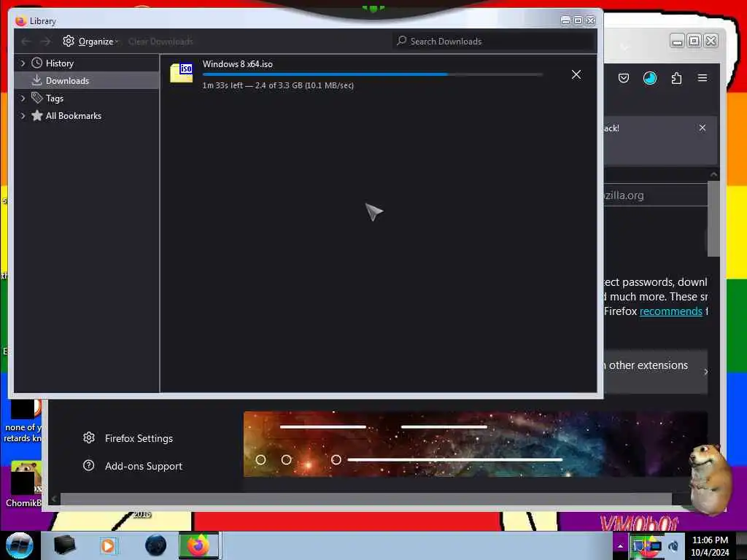The height and width of the screenshot is (560, 747).
Task: Switch to Firefox on the taskbar
Action: click(198, 545)
